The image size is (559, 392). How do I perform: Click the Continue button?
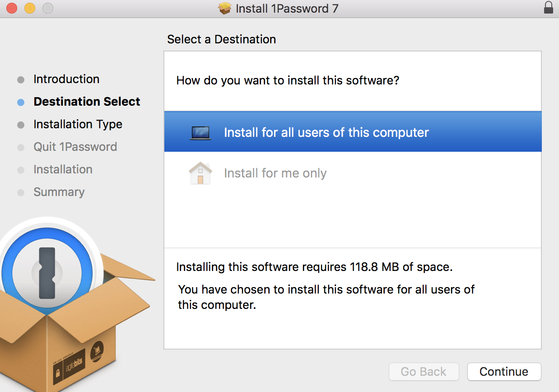pos(504,372)
